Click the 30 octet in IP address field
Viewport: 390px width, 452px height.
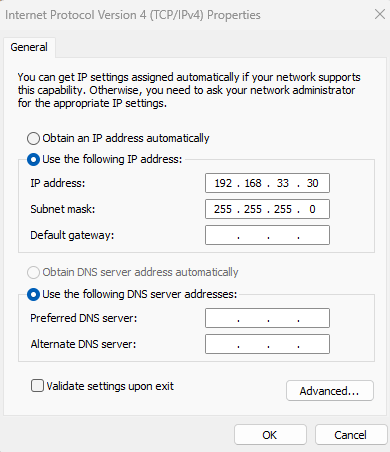(312, 183)
